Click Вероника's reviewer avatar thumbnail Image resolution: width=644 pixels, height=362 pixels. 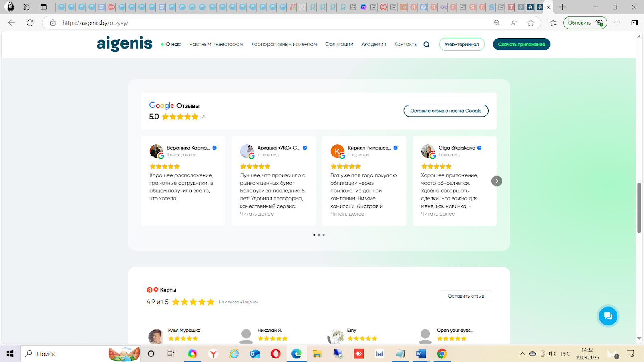point(156,151)
